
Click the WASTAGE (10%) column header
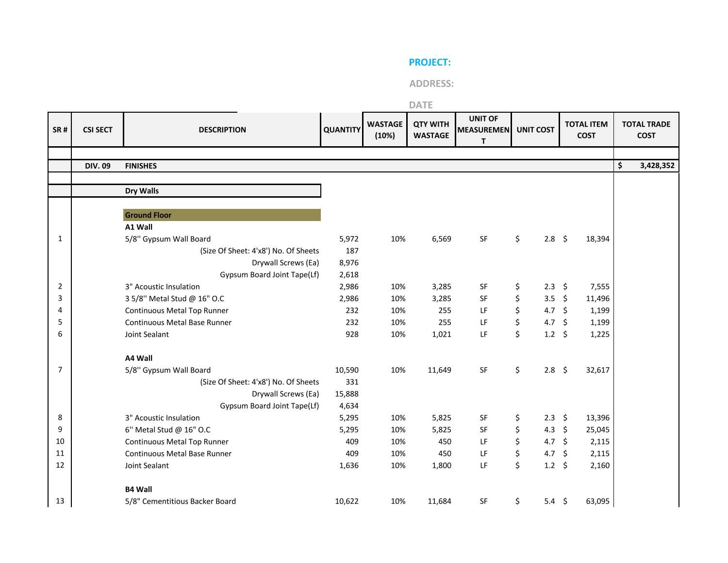pos(385,130)
